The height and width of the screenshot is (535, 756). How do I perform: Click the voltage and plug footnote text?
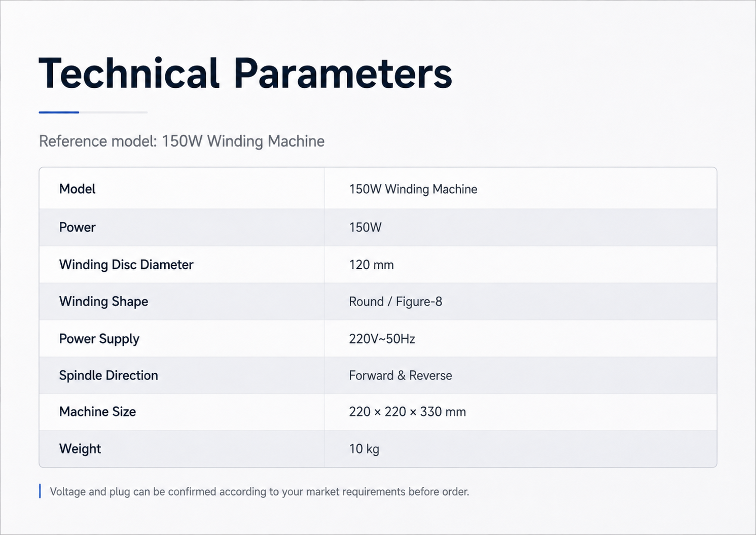click(x=259, y=491)
